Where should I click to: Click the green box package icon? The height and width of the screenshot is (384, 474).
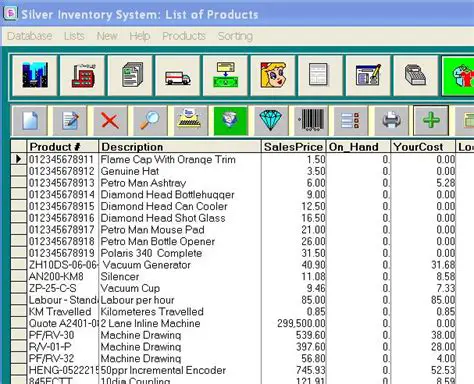[230, 121]
